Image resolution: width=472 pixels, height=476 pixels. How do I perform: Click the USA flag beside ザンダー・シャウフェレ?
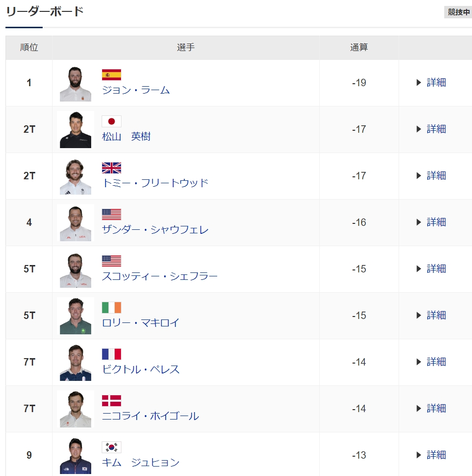click(111, 214)
